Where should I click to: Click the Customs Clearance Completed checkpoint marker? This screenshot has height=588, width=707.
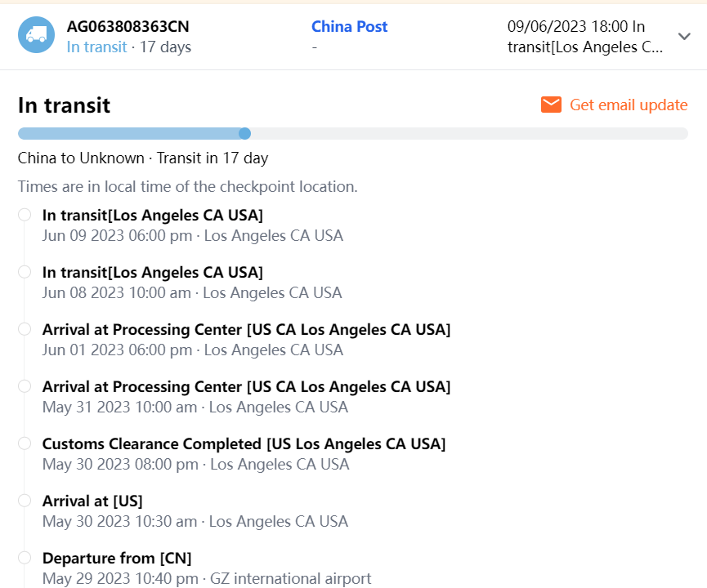click(25, 443)
